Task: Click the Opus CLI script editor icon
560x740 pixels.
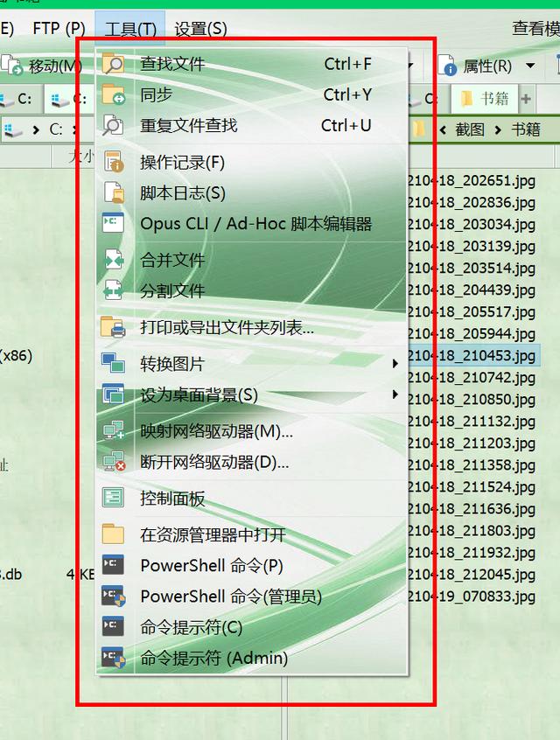Action: tap(113, 223)
